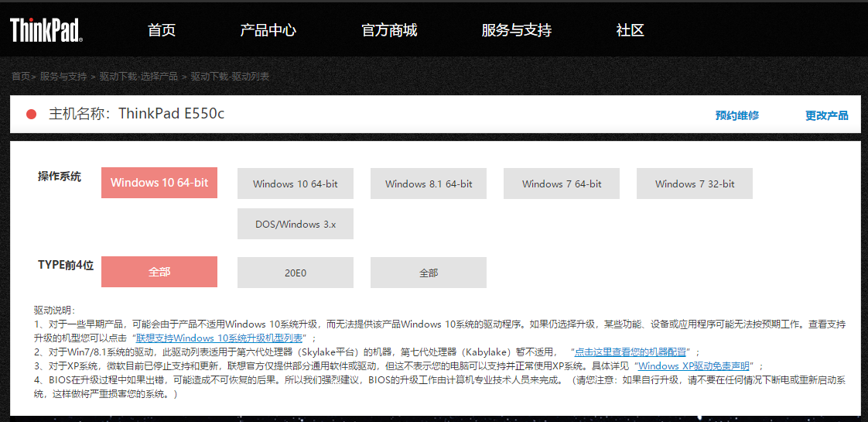
Task: Open the 产品中心 menu
Action: click(268, 30)
